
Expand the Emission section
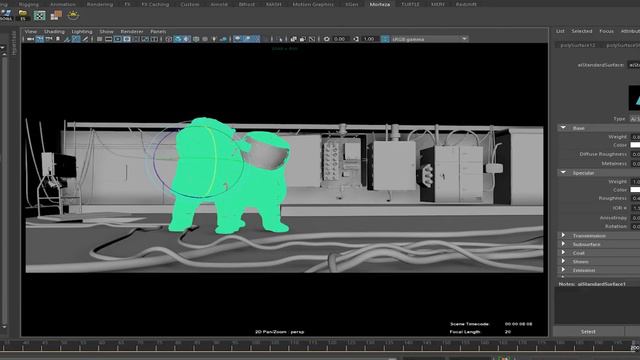coord(563,270)
